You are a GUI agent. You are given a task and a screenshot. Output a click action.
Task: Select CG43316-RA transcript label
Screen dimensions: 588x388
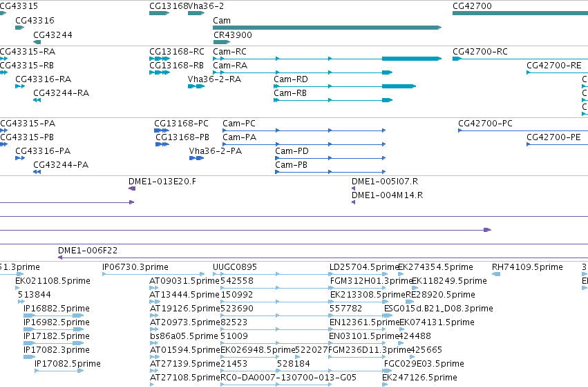[x=43, y=79]
